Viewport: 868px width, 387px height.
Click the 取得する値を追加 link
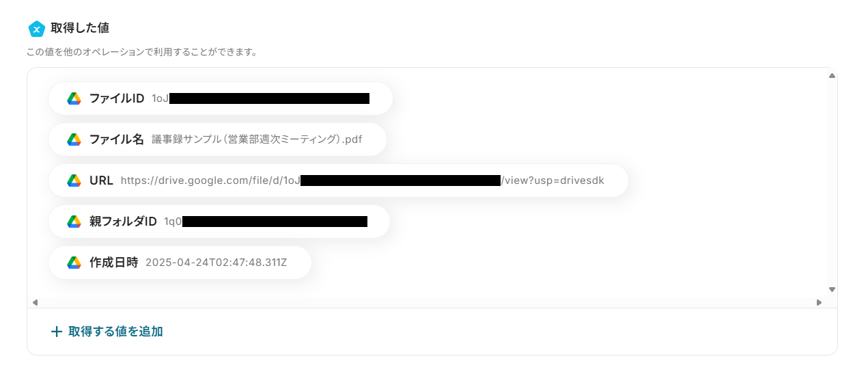[x=107, y=332]
